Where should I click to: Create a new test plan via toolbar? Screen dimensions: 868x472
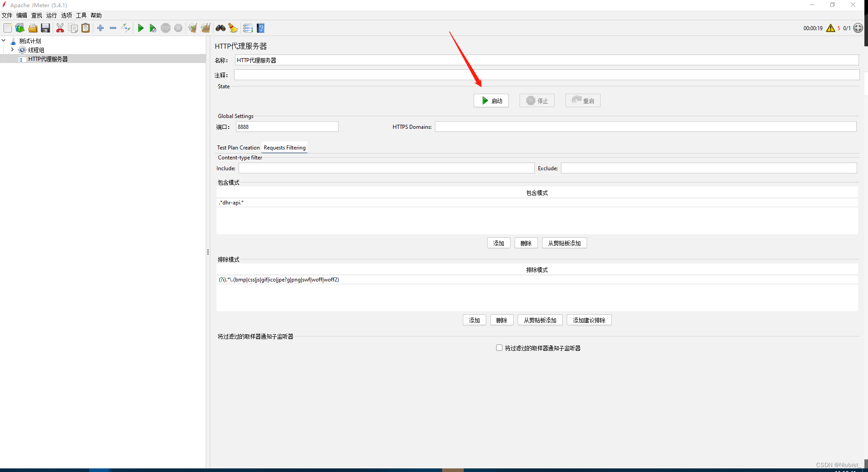(8, 28)
